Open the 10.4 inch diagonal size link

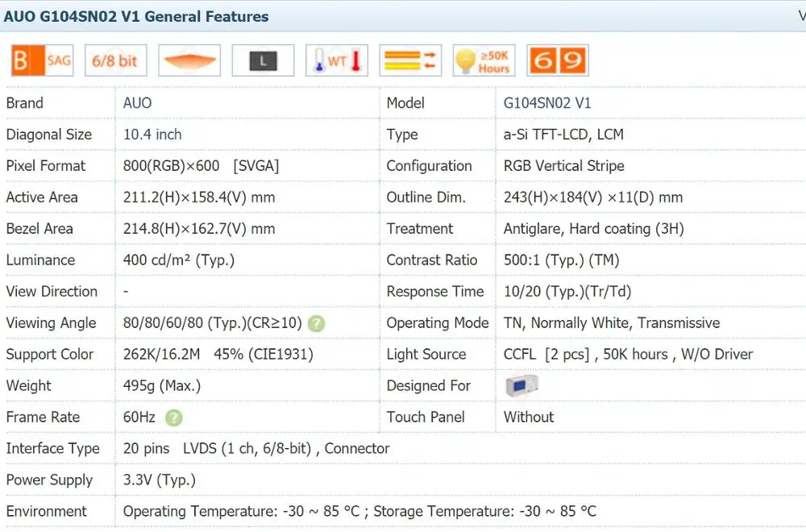click(152, 134)
